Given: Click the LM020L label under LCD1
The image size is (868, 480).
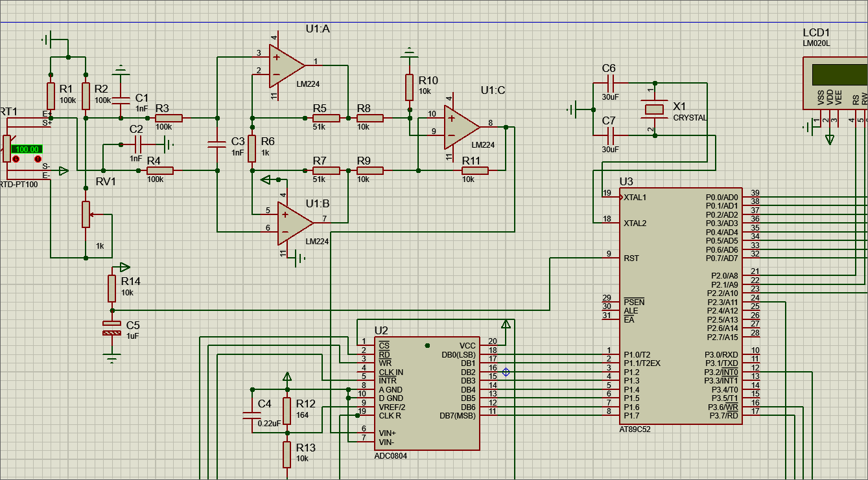Looking at the screenshot, I should (816, 43).
